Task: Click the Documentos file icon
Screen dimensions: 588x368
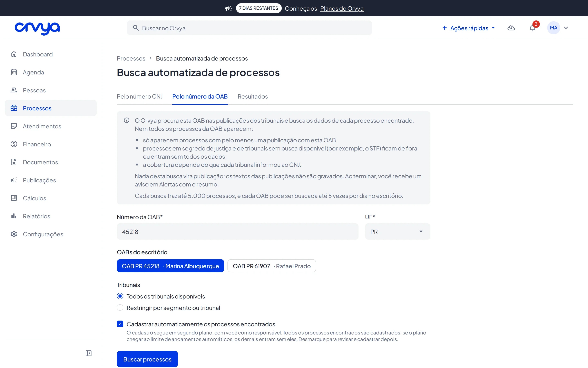Action: (x=14, y=162)
